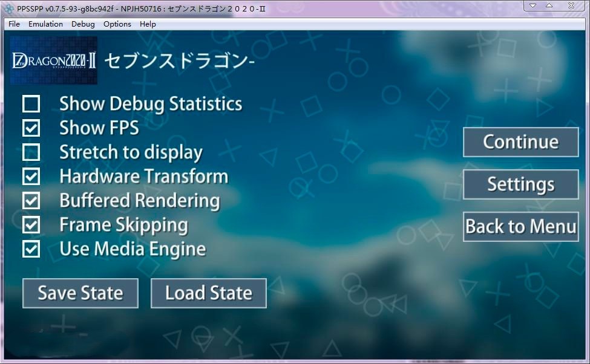Enable the Stretch to display checkbox

[x=31, y=152]
